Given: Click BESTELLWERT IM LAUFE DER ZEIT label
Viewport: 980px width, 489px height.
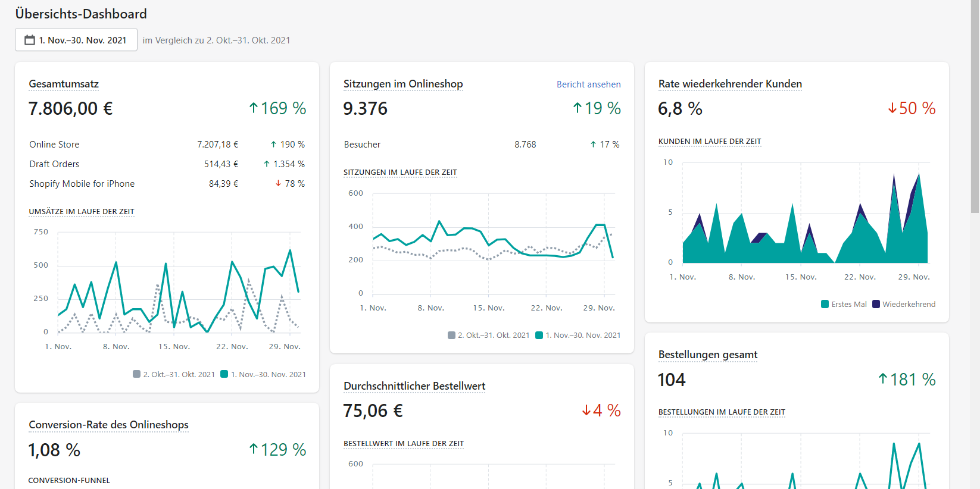Looking at the screenshot, I should [x=404, y=444].
